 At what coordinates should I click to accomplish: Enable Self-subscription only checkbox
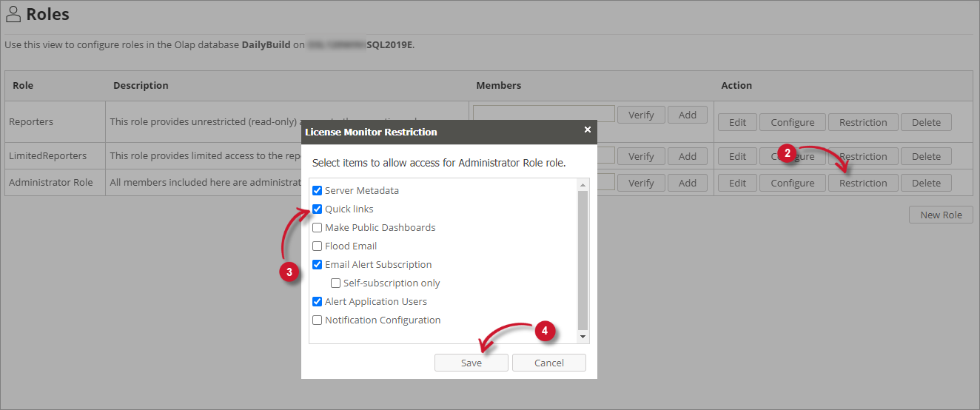336,283
